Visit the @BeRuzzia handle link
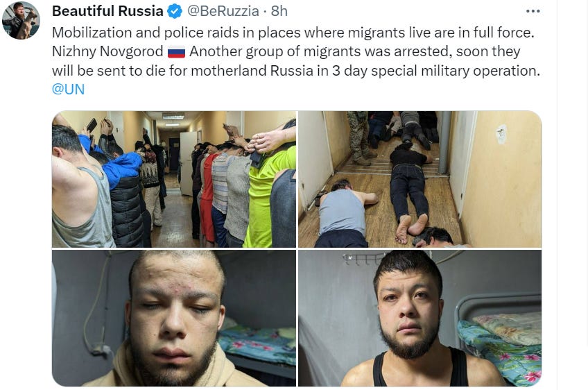This screenshot has width=588, height=390. [x=223, y=11]
